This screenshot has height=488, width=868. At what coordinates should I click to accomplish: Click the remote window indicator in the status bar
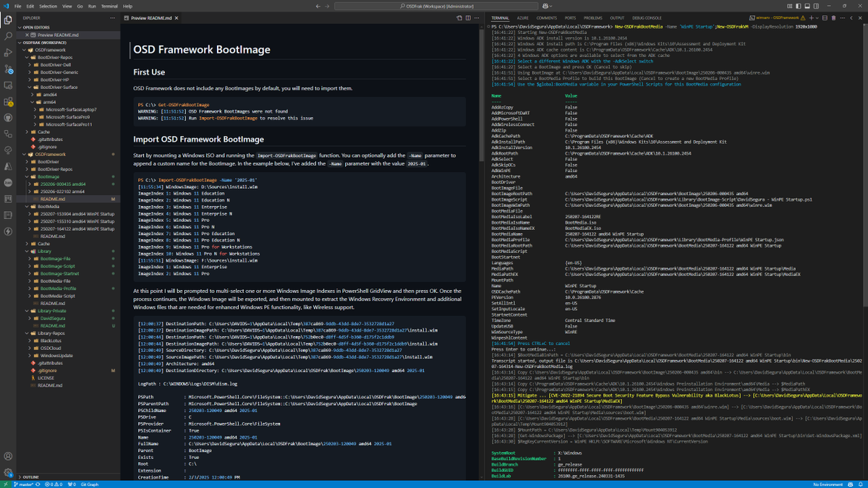pyautogui.click(x=4, y=484)
